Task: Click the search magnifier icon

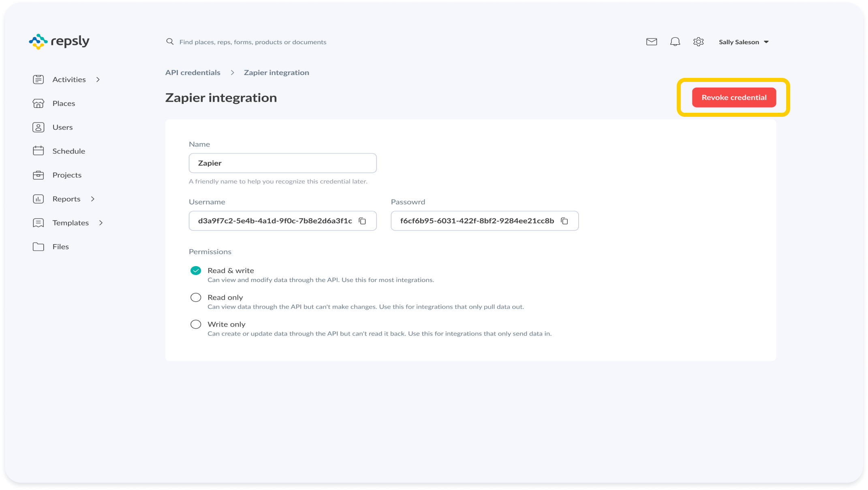Action: pyautogui.click(x=170, y=42)
